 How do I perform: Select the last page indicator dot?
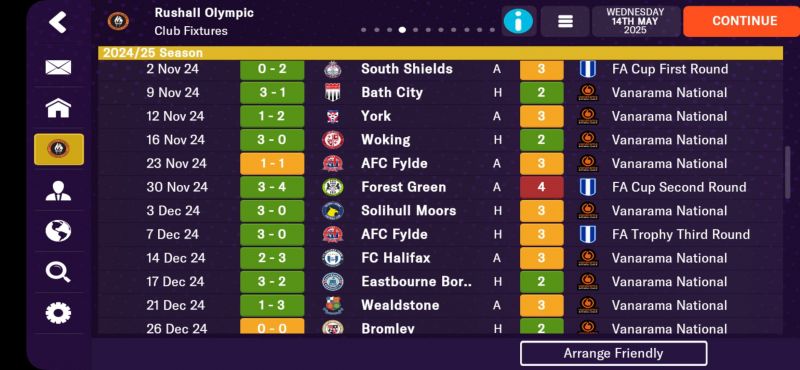(x=492, y=30)
